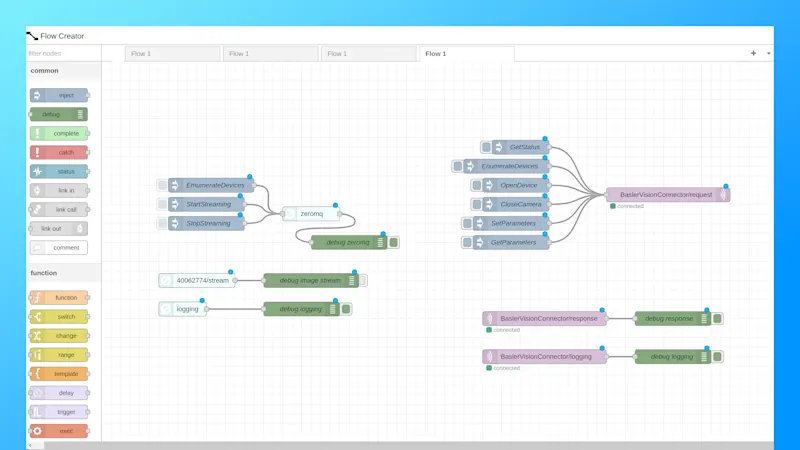Open the third Flow 1 tab

click(368, 54)
